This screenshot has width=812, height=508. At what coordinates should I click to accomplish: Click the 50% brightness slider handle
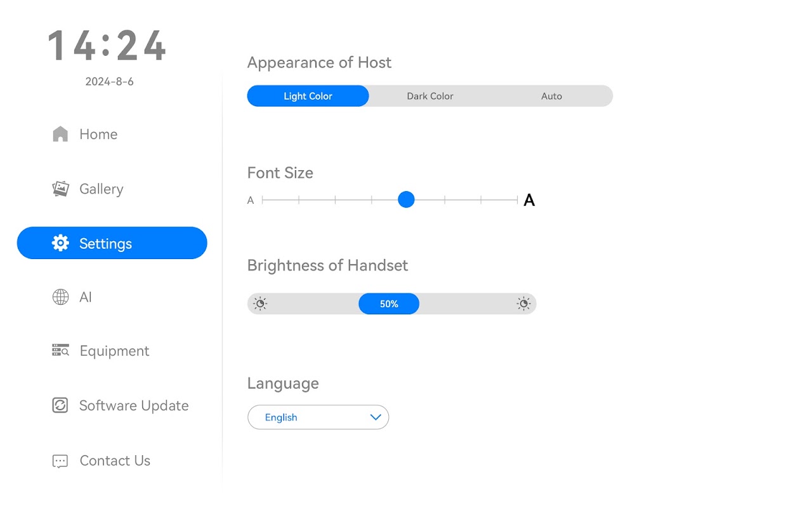tap(389, 304)
